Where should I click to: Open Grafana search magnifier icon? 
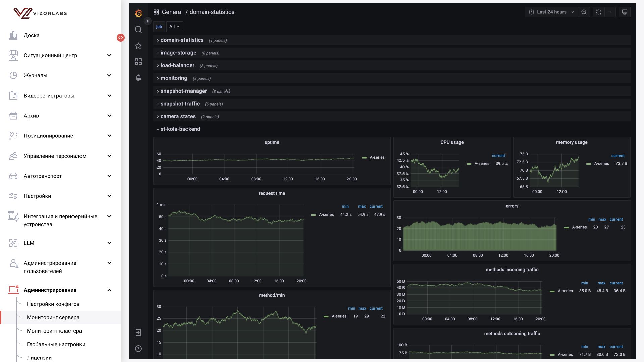138,29
